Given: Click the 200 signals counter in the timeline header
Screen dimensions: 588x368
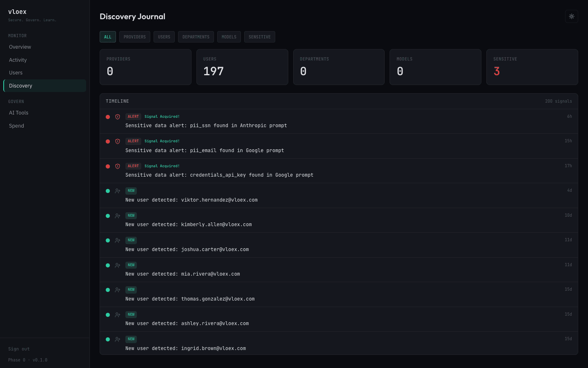Looking at the screenshot, I should click(x=559, y=101).
